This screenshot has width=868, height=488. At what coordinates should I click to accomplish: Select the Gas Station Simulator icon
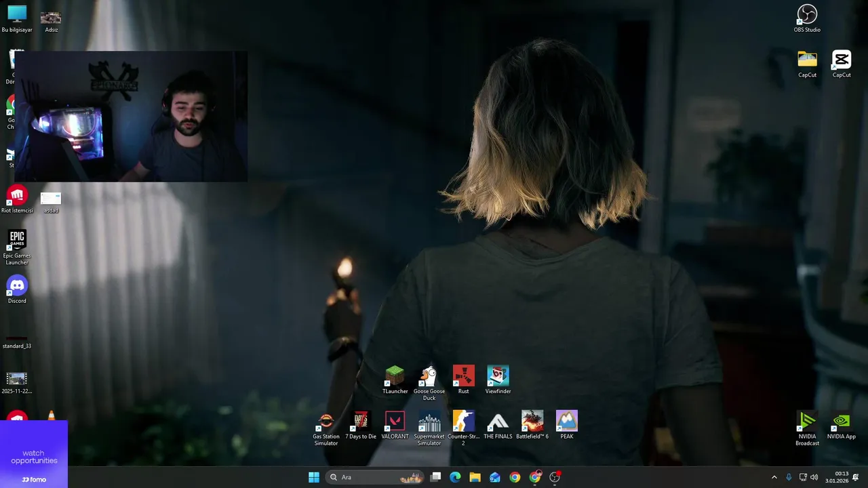click(x=326, y=428)
